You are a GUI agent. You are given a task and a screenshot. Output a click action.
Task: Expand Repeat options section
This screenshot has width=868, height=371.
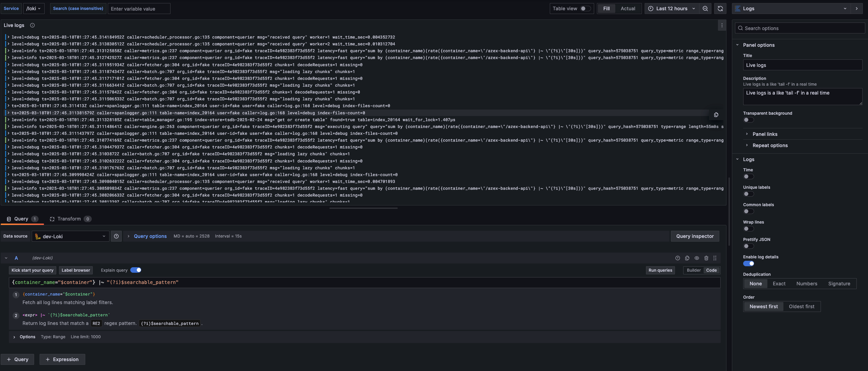coord(770,145)
